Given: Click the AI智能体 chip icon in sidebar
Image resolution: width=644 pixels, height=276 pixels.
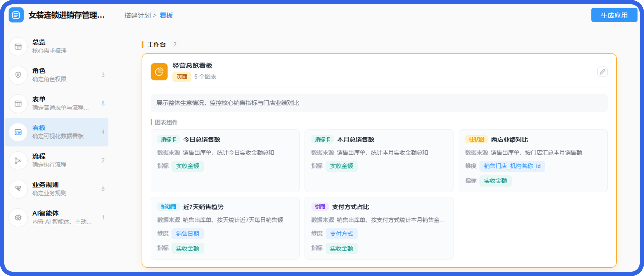Looking at the screenshot, I should (x=18, y=217).
